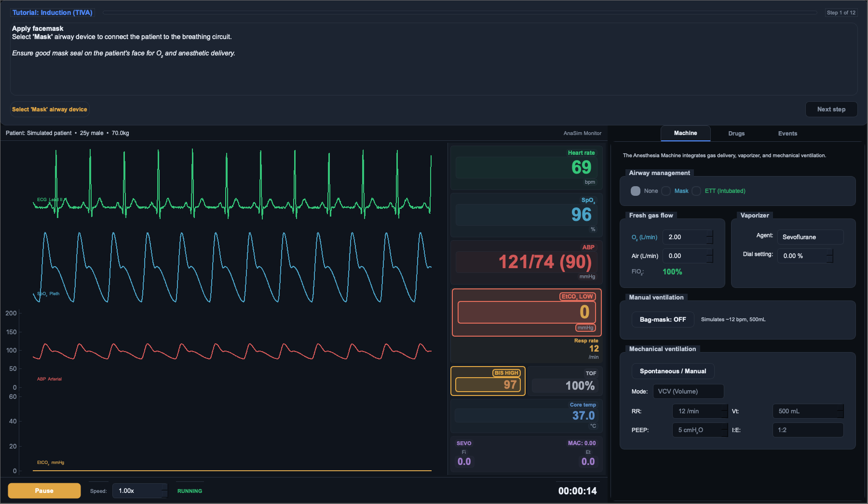Click the Next step button
This screenshot has width=868, height=504.
tap(831, 109)
